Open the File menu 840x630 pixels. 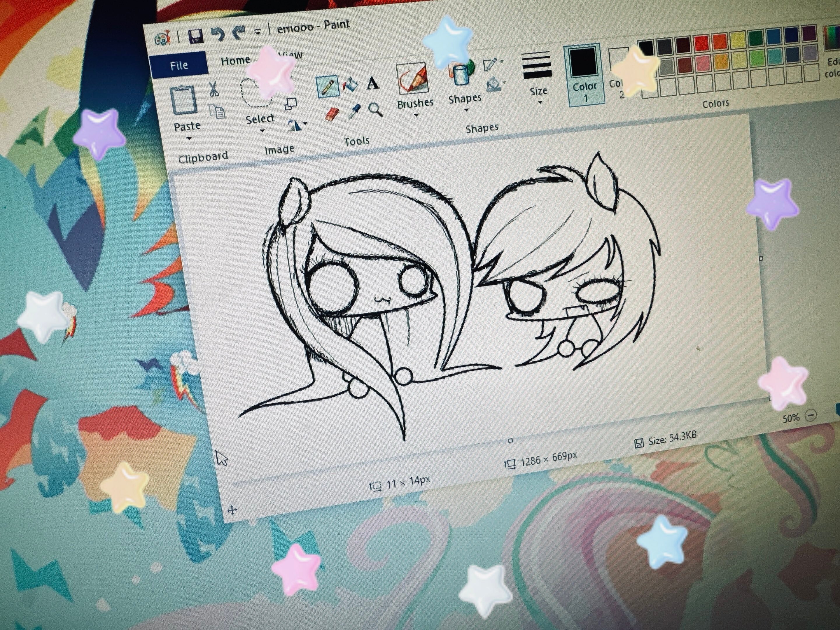[179, 65]
